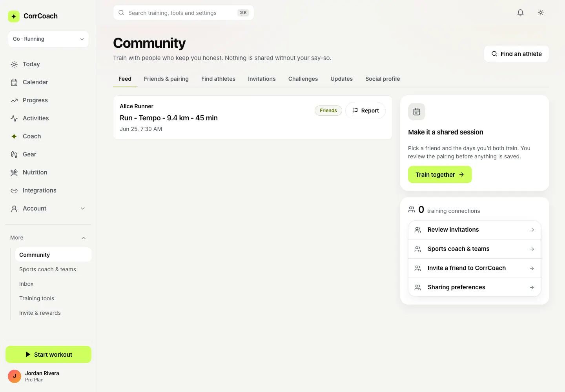Viewport: 565px width, 392px height.
Task: Switch to Feed tab
Action: (x=125, y=79)
